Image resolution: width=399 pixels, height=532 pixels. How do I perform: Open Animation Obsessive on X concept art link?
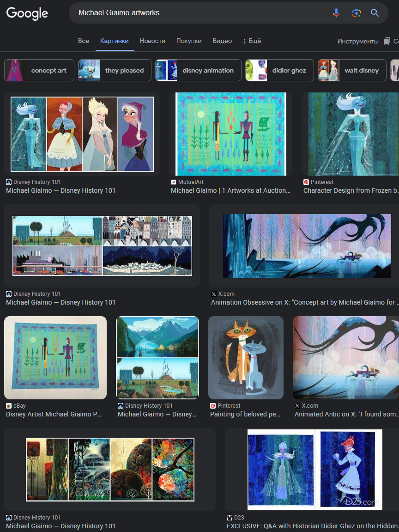[x=305, y=302]
